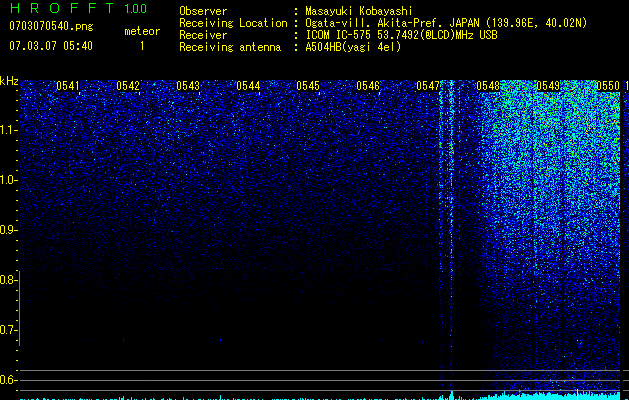Select observer name Masayuki Kobayashi
Viewport: 629px width, 400px height.
coord(359,11)
